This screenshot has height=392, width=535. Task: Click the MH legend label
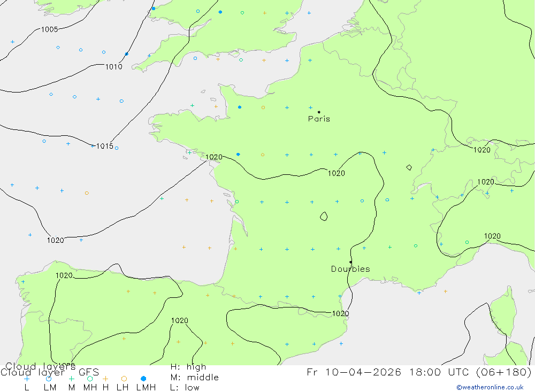pyautogui.click(x=90, y=388)
